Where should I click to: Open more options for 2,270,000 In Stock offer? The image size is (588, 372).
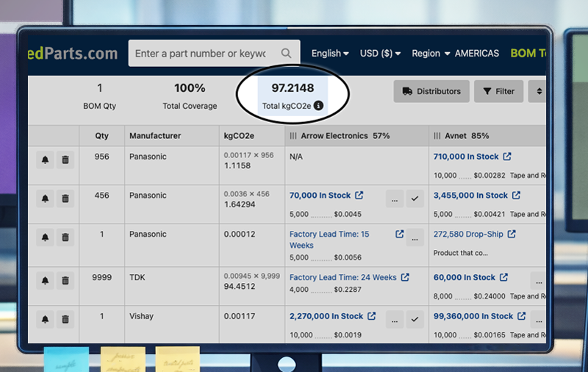click(395, 320)
